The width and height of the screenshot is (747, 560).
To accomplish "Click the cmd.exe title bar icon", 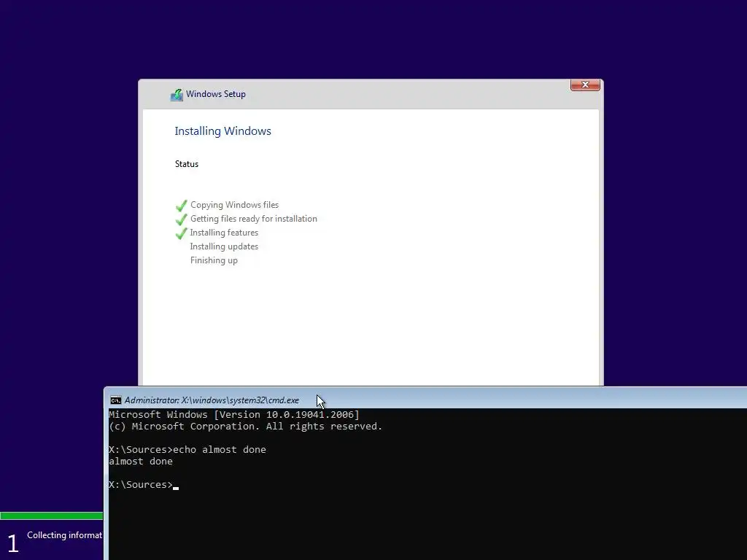I will [x=115, y=400].
